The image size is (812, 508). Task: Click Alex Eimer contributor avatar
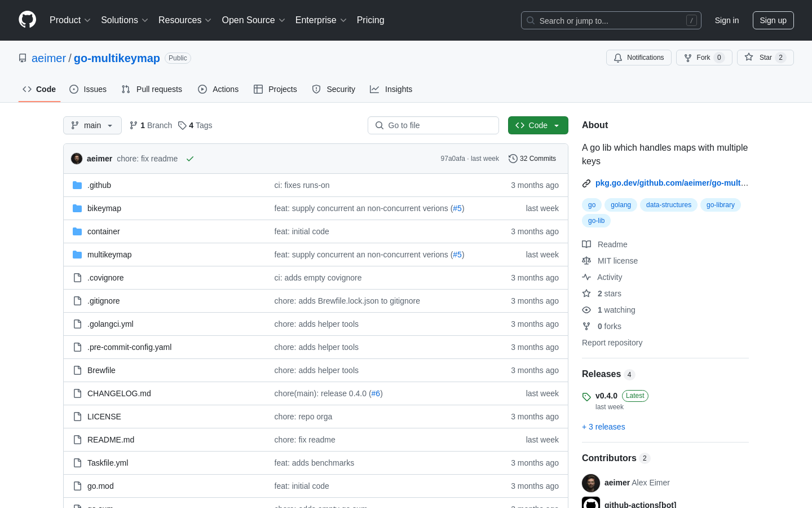591,483
